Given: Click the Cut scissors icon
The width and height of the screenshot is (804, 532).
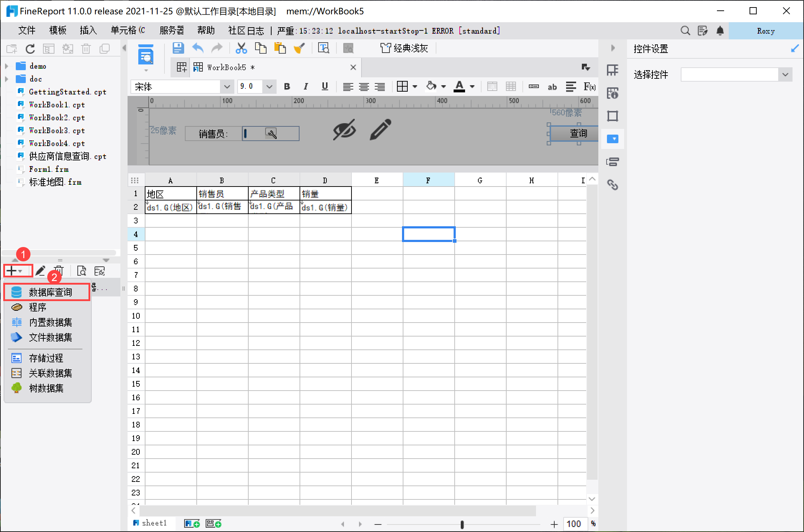Looking at the screenshot, I should coord(241,48).
